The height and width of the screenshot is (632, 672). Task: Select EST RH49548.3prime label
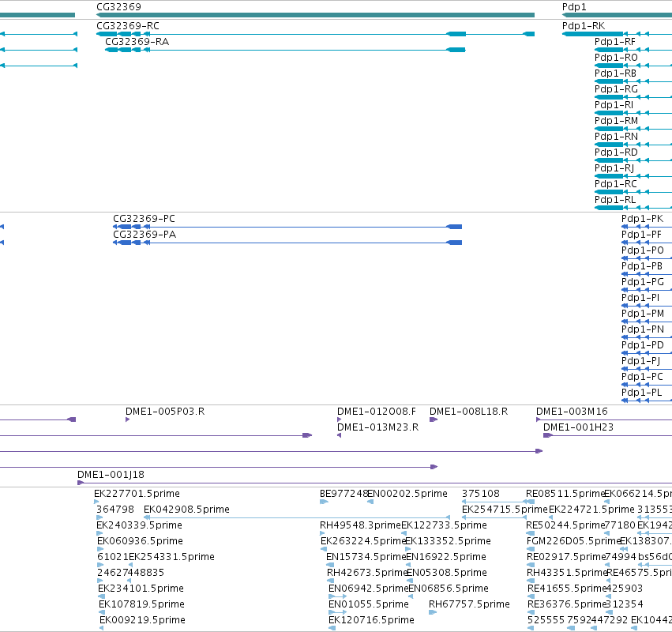click(360, 525)
